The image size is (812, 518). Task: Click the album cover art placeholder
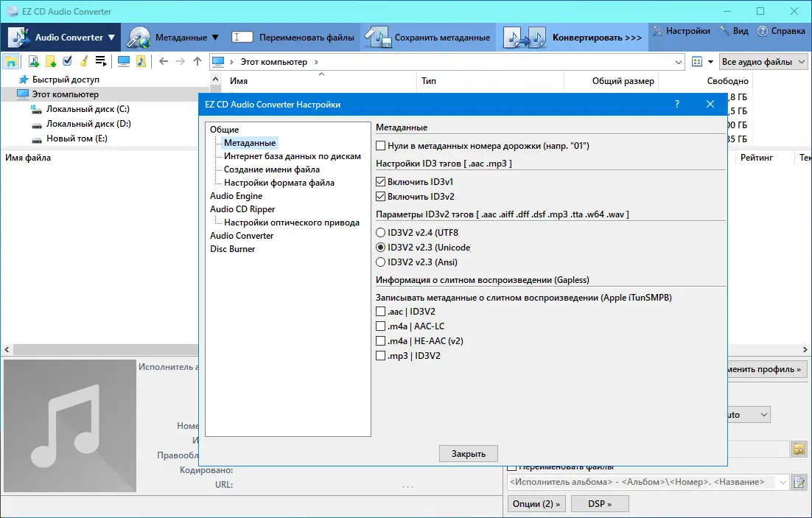point(70,426)
